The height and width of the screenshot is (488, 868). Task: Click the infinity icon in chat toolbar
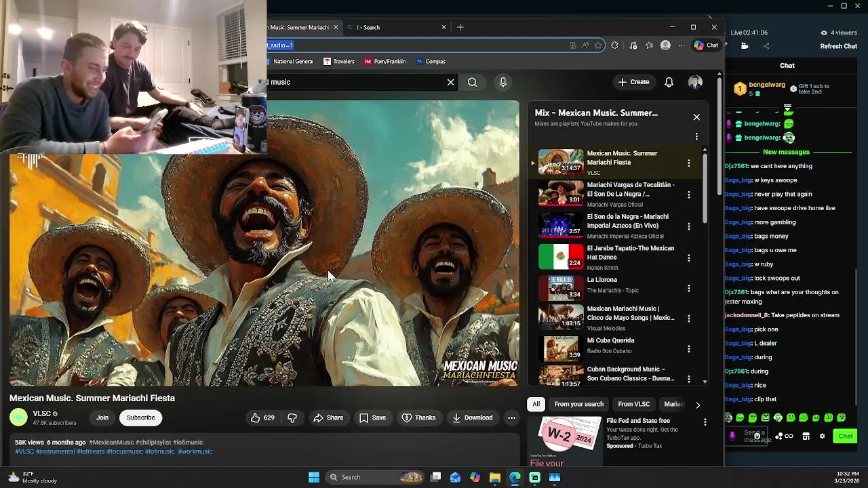[x=789, y=436]
